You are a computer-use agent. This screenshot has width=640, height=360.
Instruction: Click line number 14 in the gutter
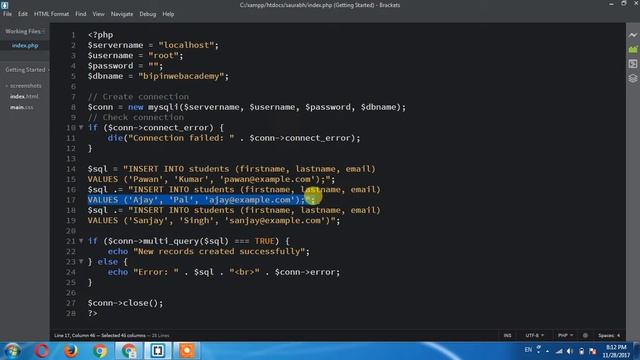point(71,169)
